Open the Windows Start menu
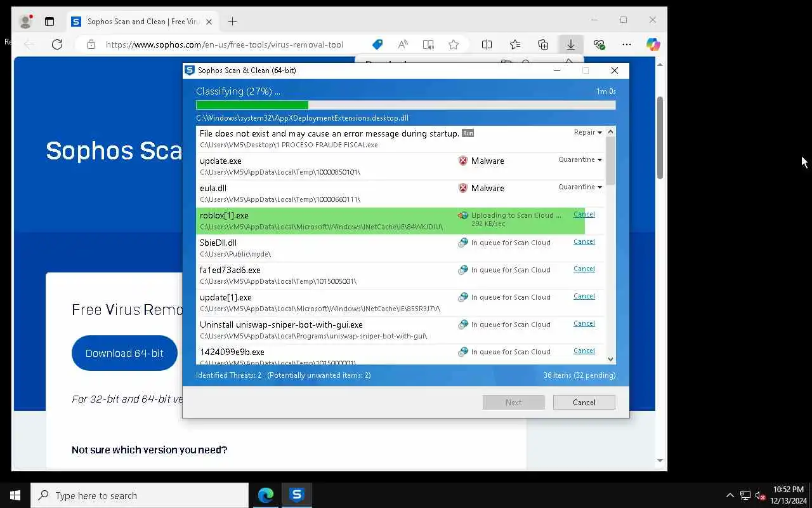The width and height of the screenshot is (812, 508). [15, 495]
